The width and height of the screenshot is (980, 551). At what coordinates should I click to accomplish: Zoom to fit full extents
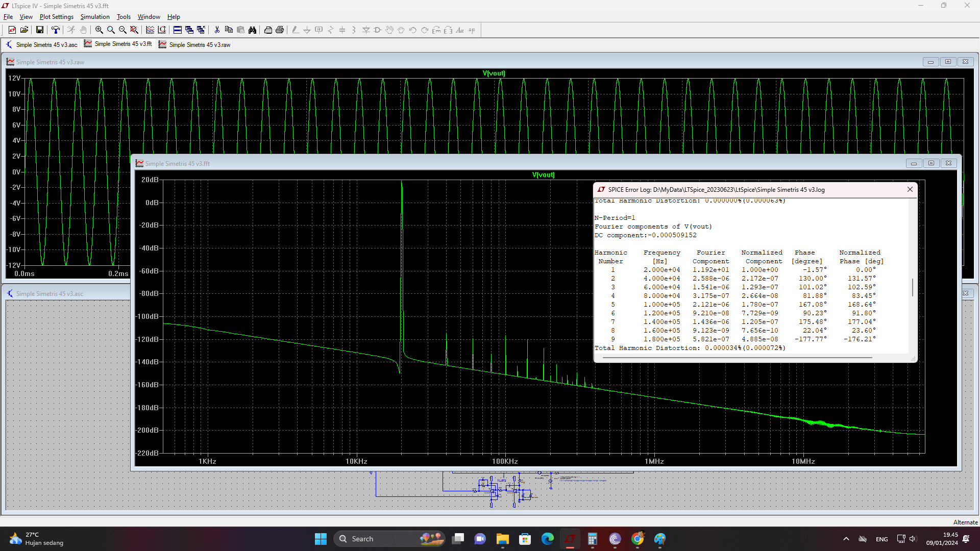[134, 30]
